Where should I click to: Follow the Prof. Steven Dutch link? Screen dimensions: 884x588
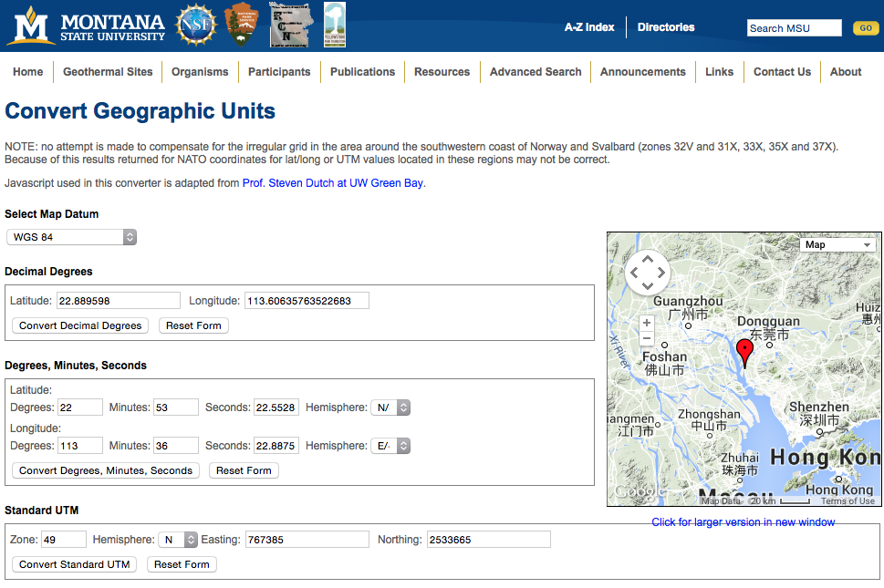point(333,183)
